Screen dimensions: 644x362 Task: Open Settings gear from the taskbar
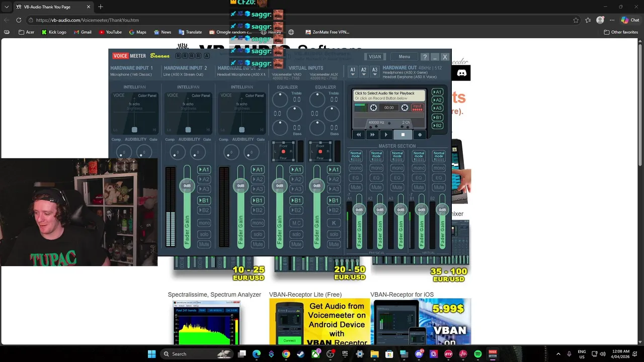coord(360,354)
